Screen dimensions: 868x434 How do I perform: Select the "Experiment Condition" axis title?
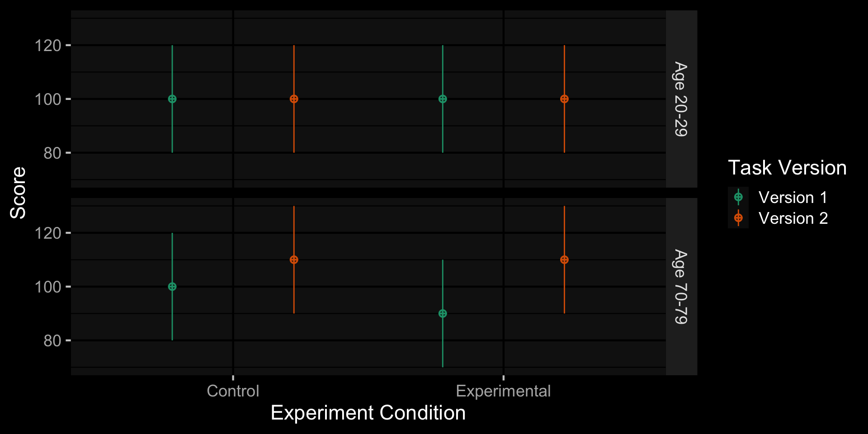click(368, 413)
